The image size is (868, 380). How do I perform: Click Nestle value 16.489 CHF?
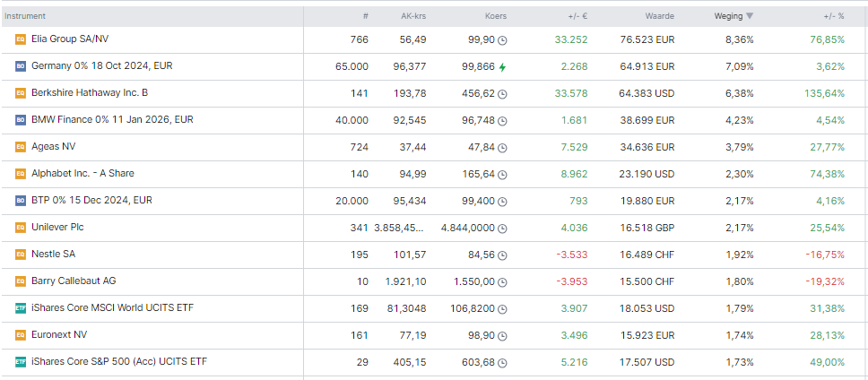point(647,255)
